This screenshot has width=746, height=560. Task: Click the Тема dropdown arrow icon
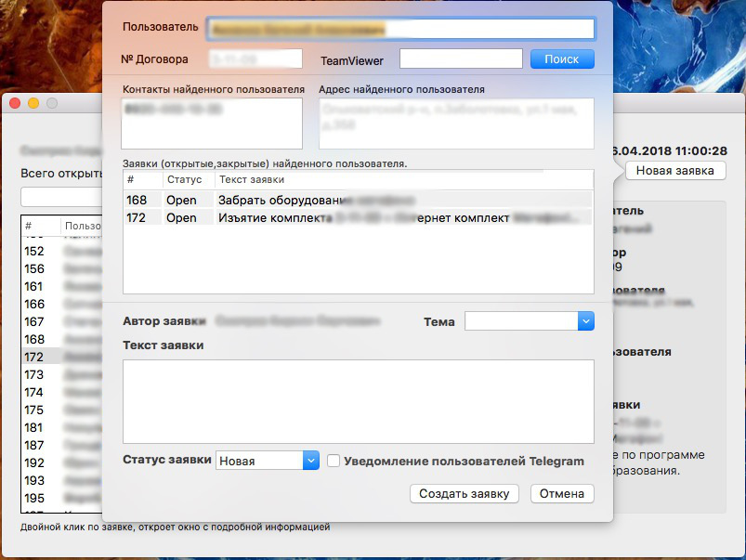coord(586,320)
